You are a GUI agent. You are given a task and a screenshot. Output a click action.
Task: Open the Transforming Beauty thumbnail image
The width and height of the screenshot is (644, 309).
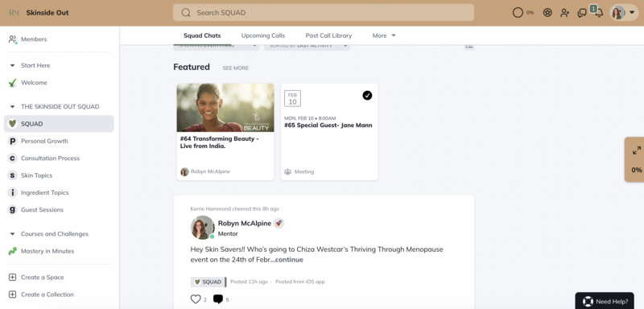(225, 108)
